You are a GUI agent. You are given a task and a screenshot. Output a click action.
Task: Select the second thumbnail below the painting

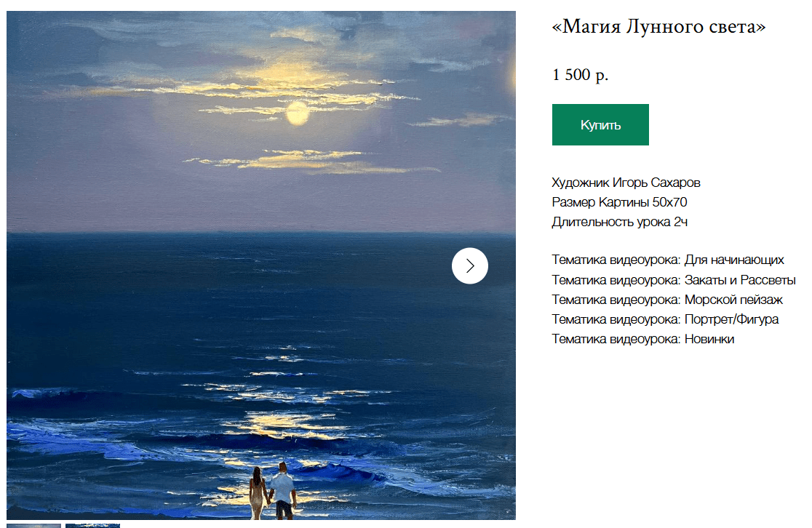pos(92,525)
